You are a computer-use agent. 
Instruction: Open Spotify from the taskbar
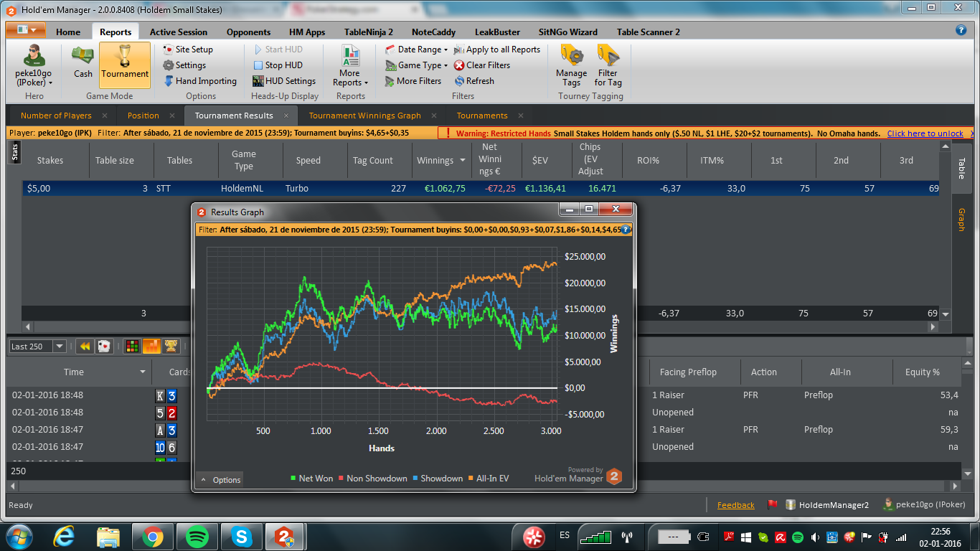197,536
